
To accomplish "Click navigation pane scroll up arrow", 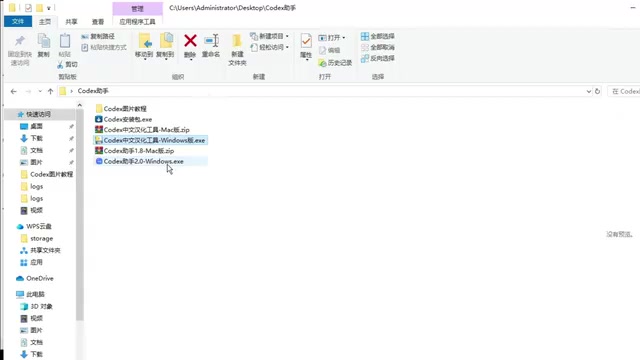I will point(80,105).
